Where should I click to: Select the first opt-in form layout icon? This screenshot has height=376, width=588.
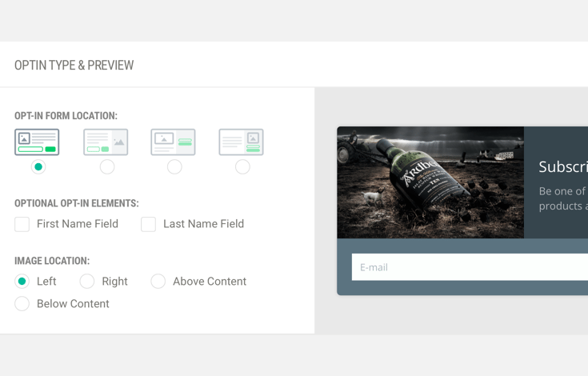[37, 142]
